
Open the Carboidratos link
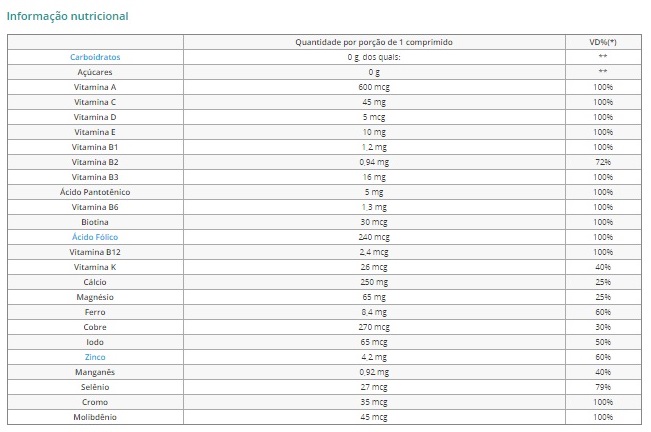(x=95, y=57)
